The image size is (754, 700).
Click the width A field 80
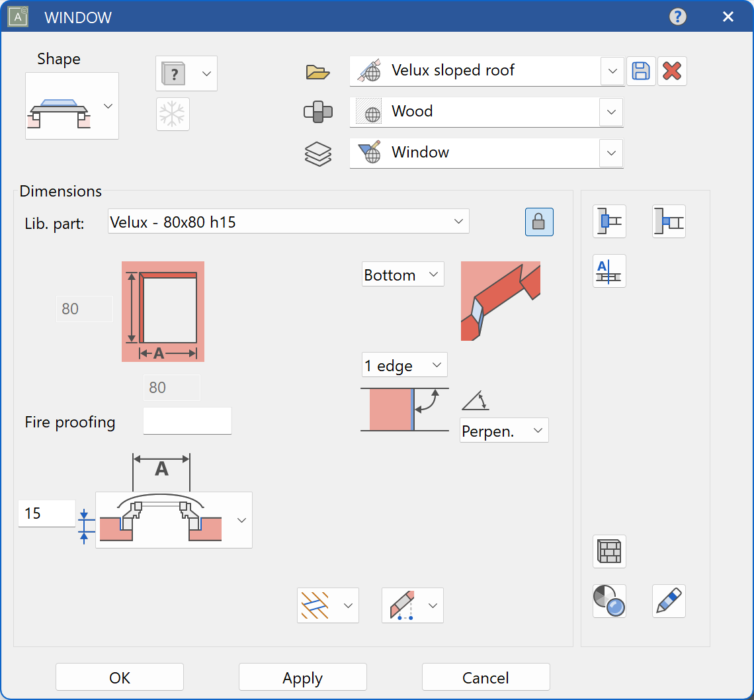[x=172, y=388]
